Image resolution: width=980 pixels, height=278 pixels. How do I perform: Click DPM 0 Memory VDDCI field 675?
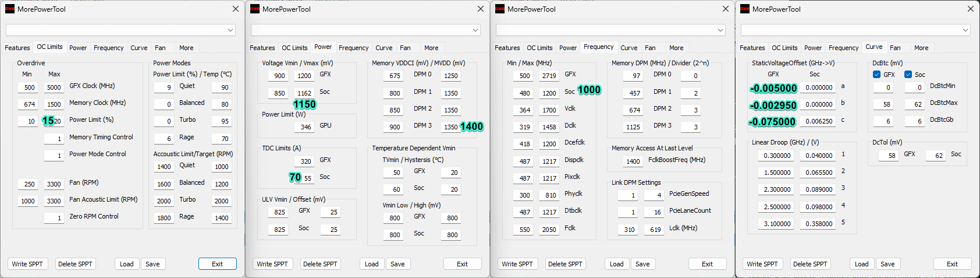tap(393, 76)
